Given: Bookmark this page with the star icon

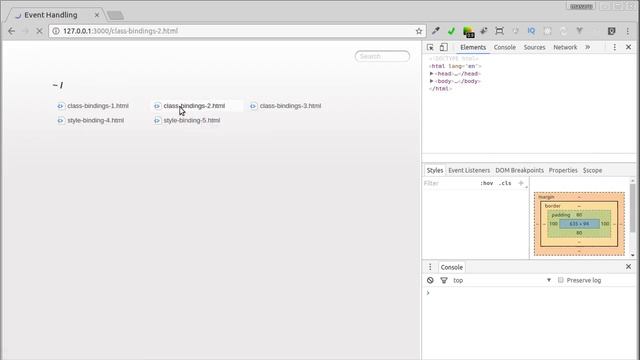Looking at the screenshot, I should click(419, 31).
